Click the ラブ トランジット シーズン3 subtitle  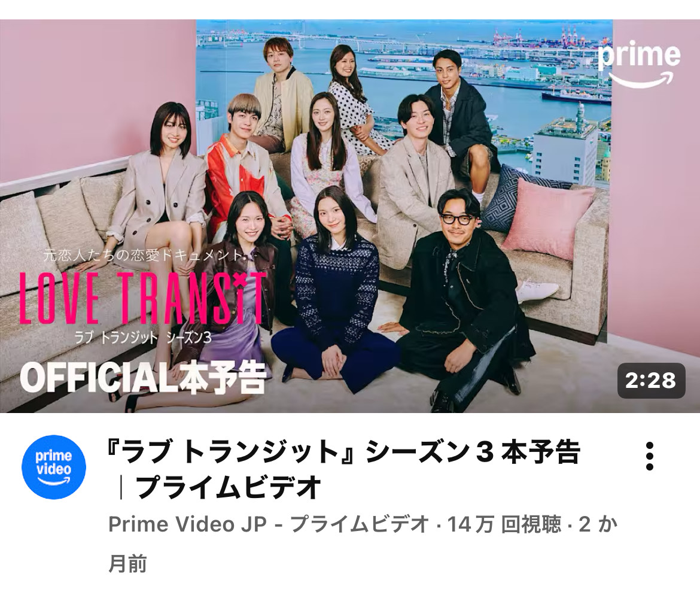click(143, 337)
